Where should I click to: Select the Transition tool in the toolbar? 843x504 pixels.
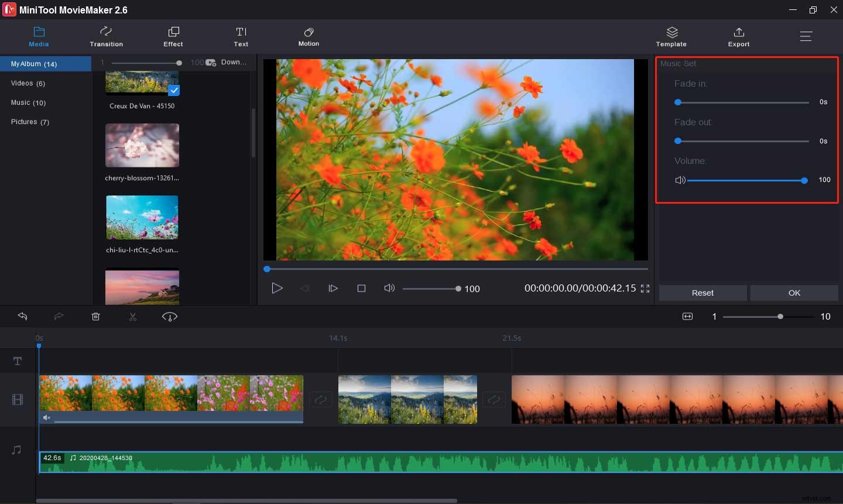(x=106, y=36)
